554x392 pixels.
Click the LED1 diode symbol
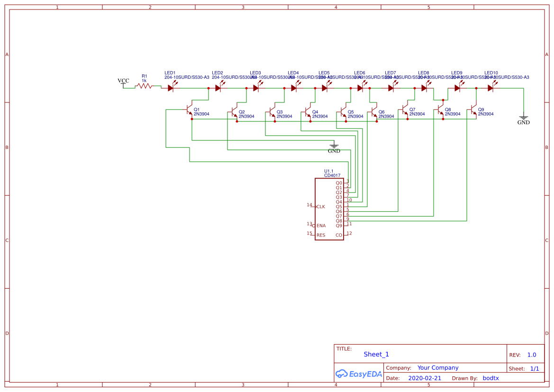point(171,87)
